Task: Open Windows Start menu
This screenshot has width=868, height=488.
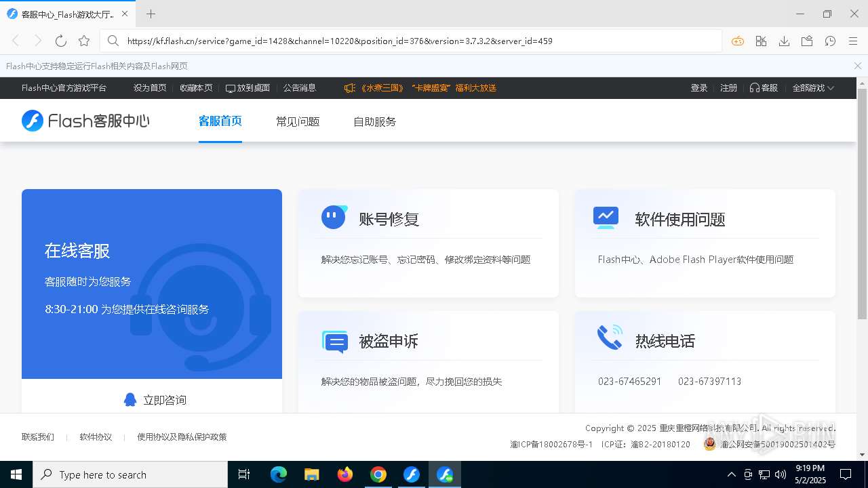Action: tap(16, 474)
